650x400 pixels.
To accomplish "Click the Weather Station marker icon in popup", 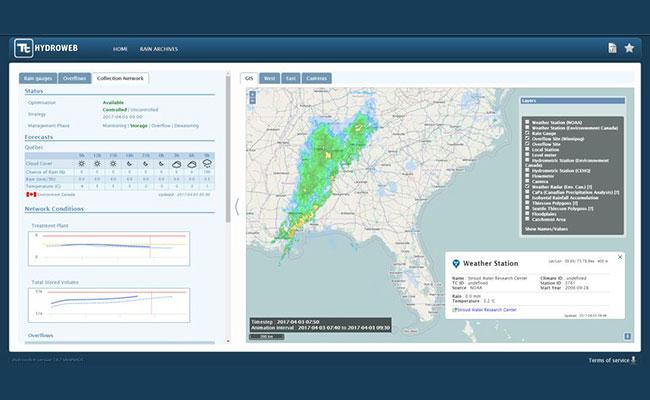I will click(x=456, y=264).
